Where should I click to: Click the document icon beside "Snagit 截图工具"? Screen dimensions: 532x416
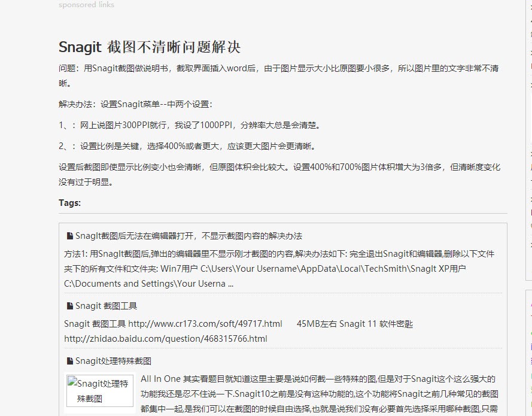[69, 306]
